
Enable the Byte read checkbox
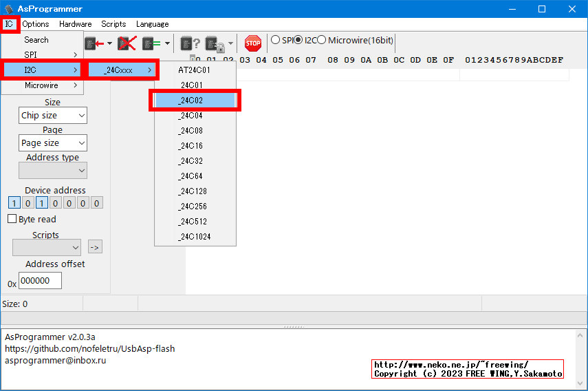[x=12, y=219]
